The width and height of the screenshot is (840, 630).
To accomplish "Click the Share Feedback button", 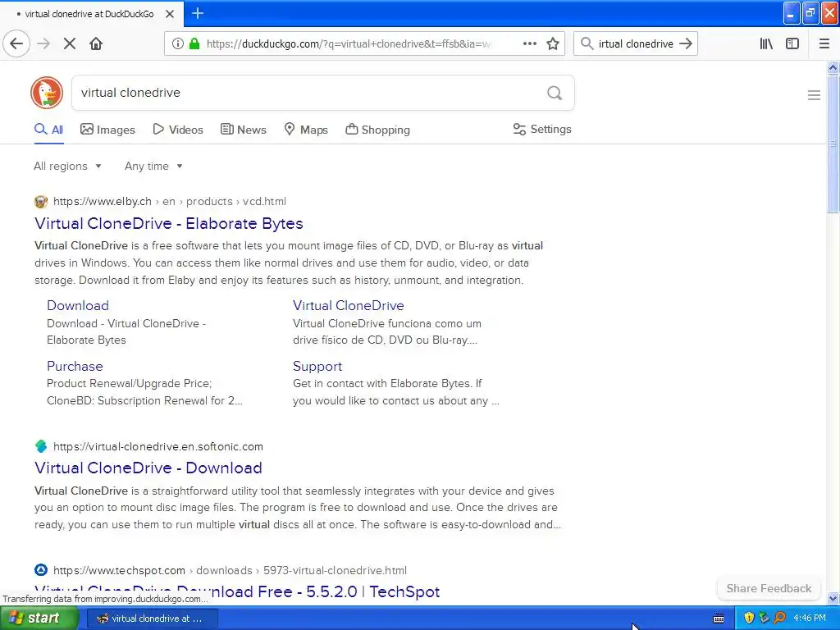I will pyautogui.click(x=769, y=588).
